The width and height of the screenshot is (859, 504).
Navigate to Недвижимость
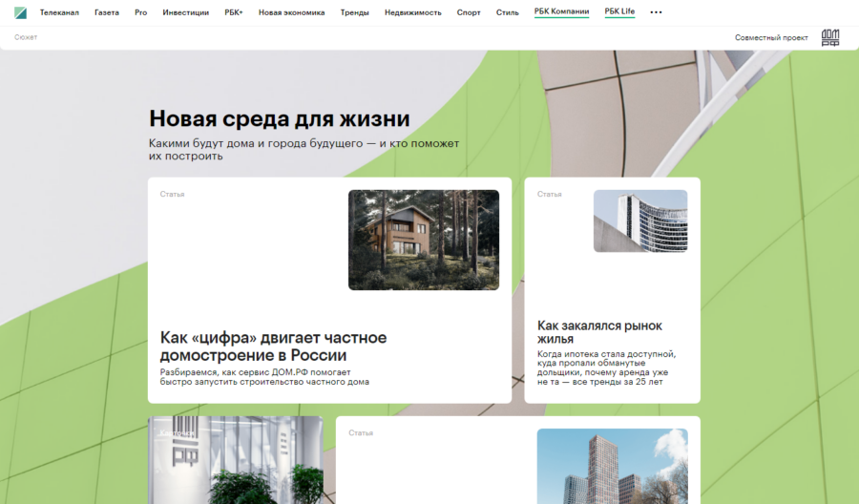tap(413, 12)
